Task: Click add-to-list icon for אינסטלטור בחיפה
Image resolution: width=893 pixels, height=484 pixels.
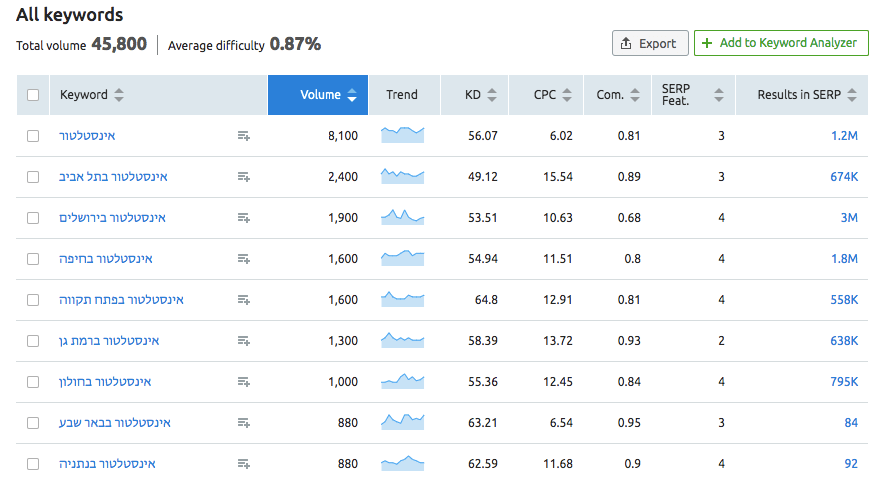Action: (244, 259)
